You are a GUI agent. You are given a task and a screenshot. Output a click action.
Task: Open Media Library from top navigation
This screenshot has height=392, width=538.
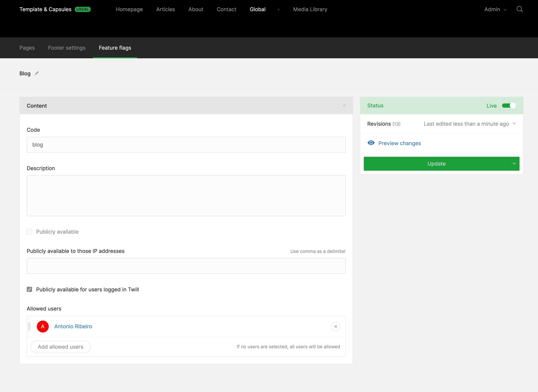click(x=310, y=9)
